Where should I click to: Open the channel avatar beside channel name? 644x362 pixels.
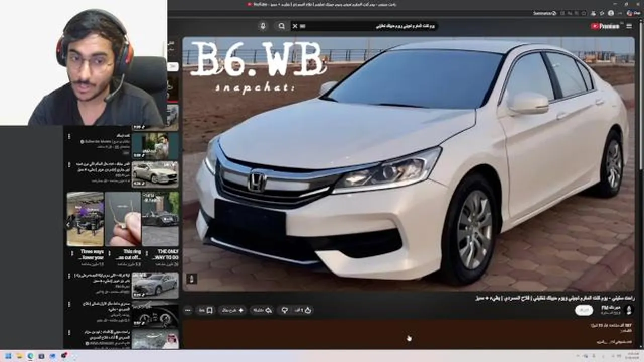(628, 310)
